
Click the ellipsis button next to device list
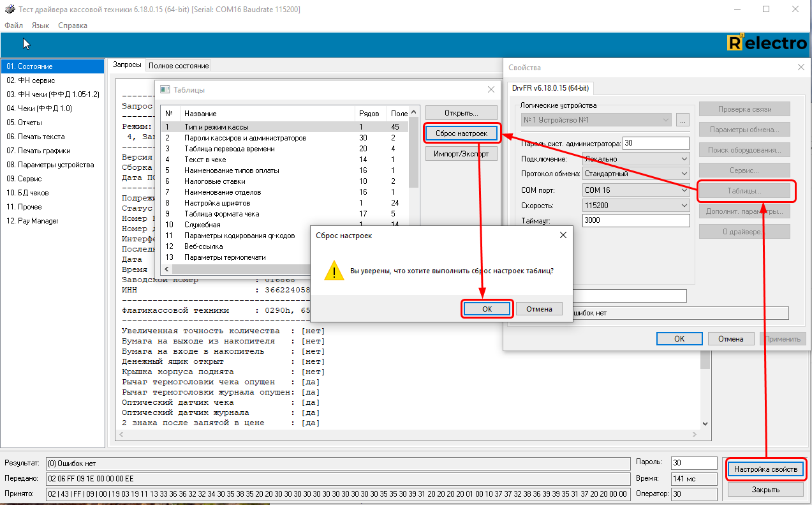(x=683, y=120)
